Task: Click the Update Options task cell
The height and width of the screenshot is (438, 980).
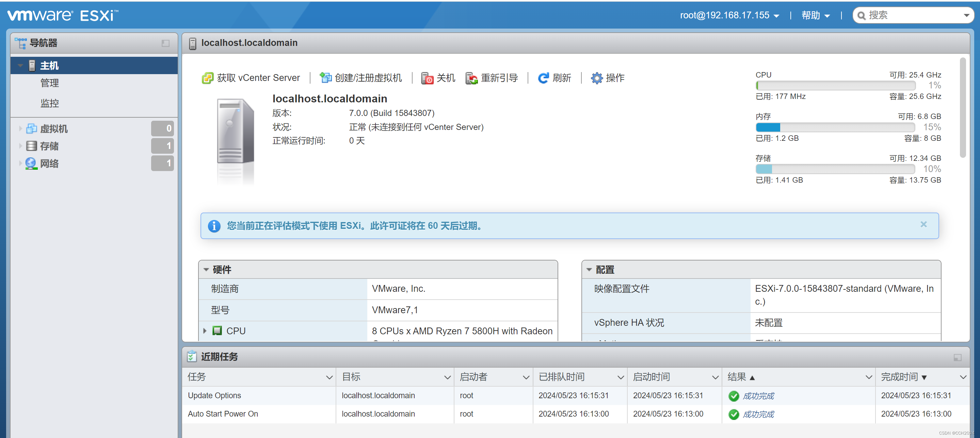Action: click(259, 395)
